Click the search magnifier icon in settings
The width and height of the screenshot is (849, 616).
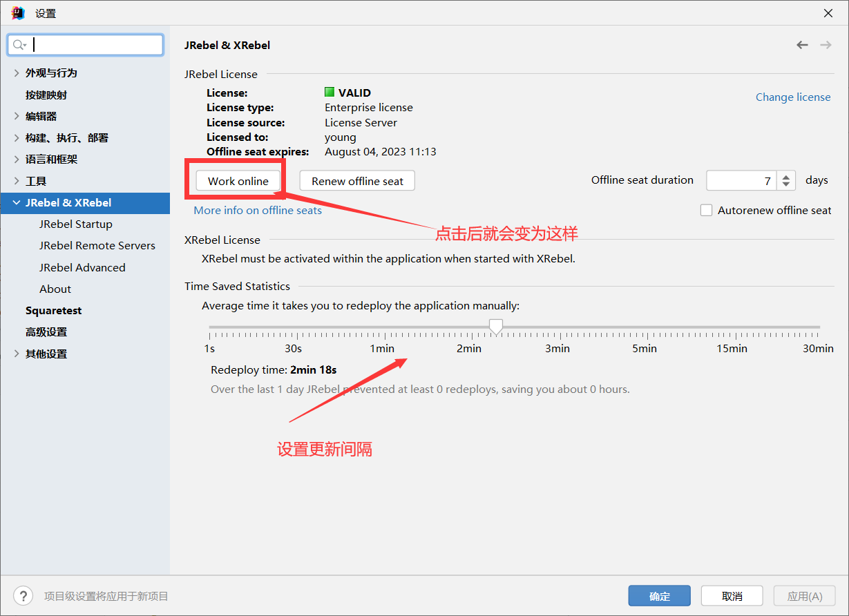pyautogui.click(x=18, y=45)
